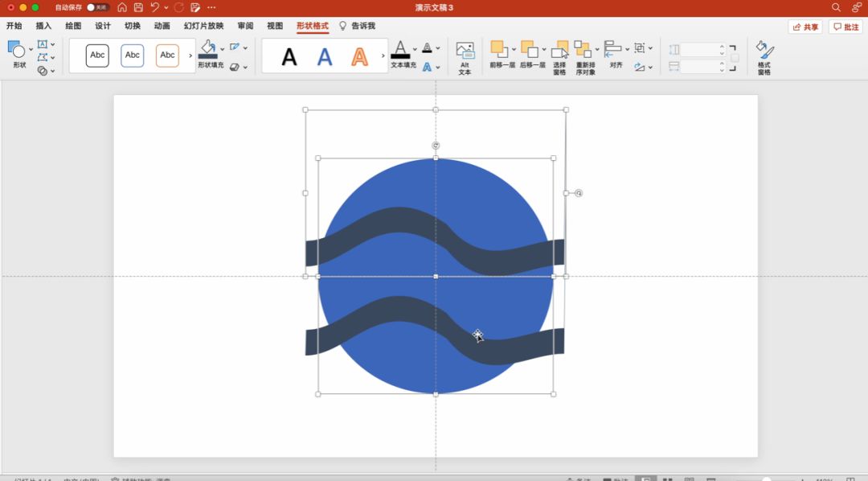Switch to the 动画 tab

pos(162,26)
